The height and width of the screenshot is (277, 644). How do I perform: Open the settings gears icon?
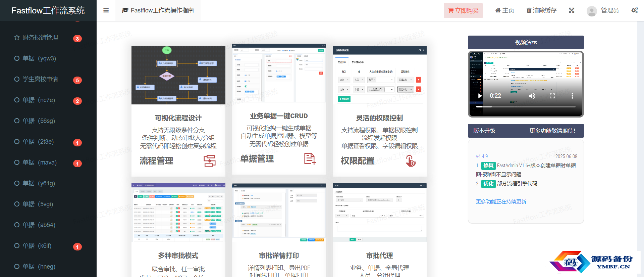pos(635,10)
